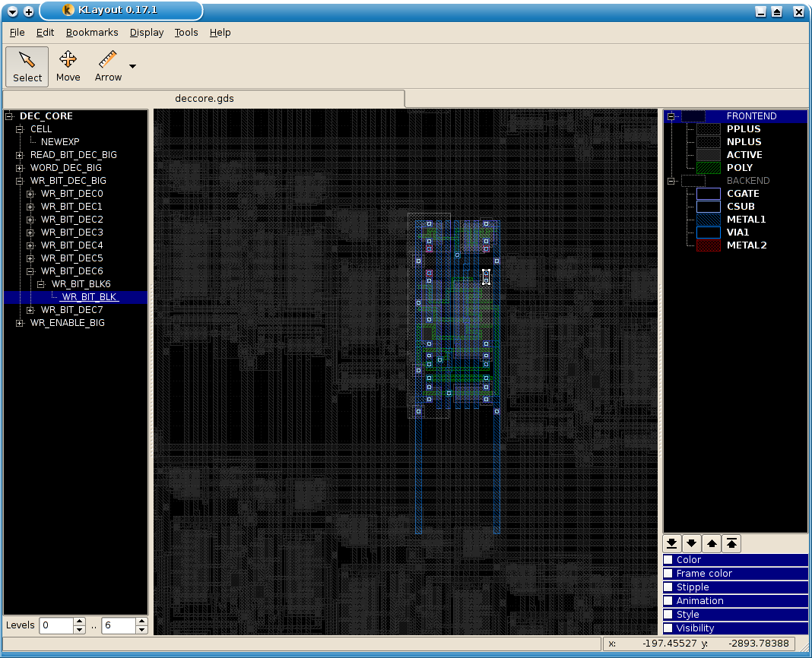Expand the WR_BIT_DEC3 cell node
The image size is (812, 658).
tap(30, 233)
